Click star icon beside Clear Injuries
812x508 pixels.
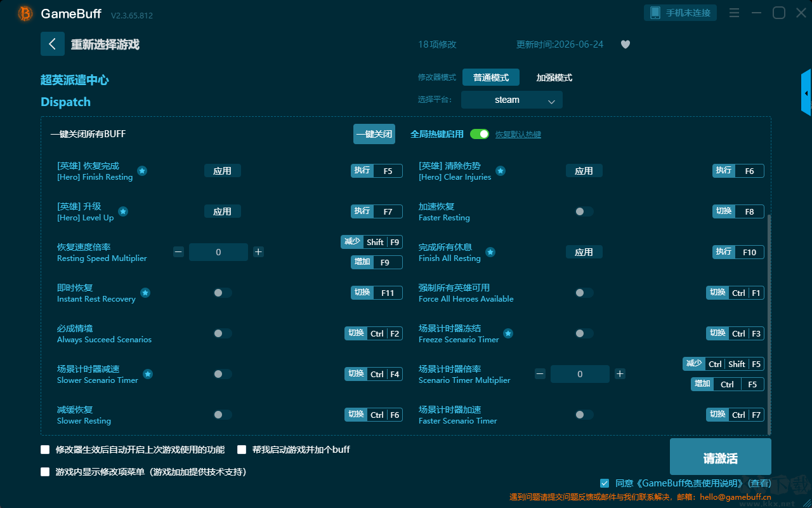click(x=501, y=171)
